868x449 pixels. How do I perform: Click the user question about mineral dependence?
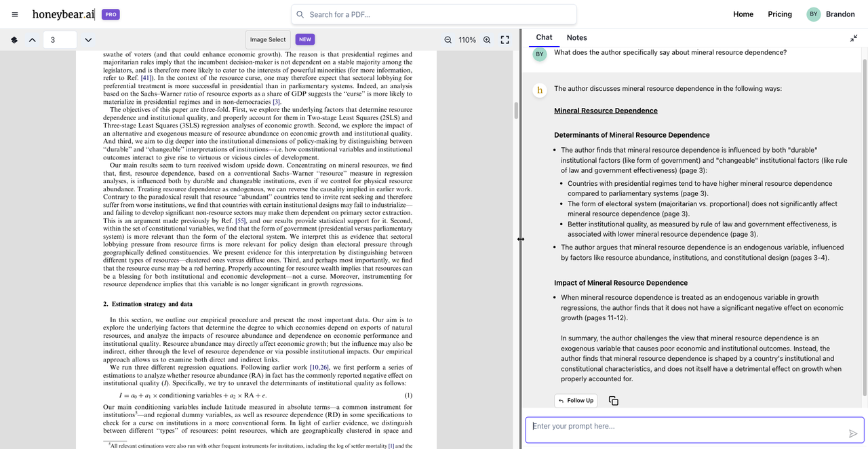tap(670, 52)
